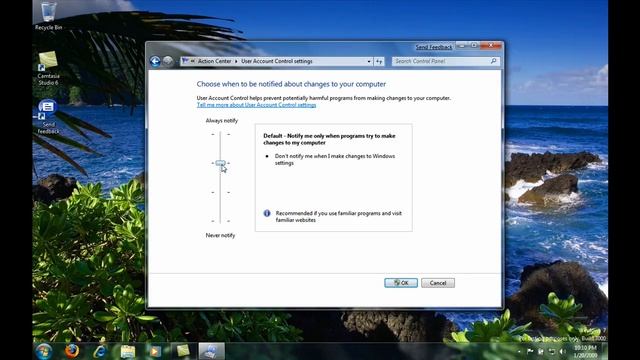Launch Internet Explorer from the taskbar
The image size is (640, 360).
(x=100, y=351)
